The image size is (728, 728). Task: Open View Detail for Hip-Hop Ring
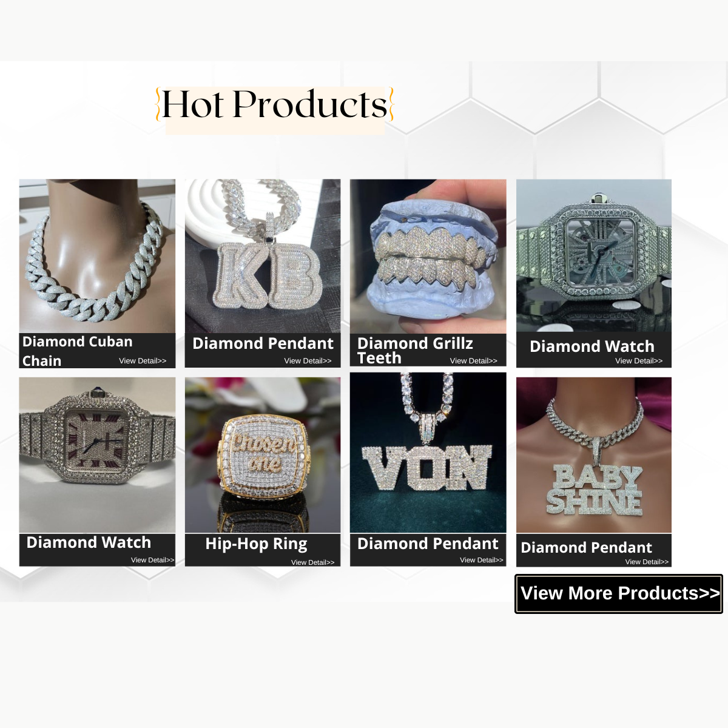[x=312, y=562]
